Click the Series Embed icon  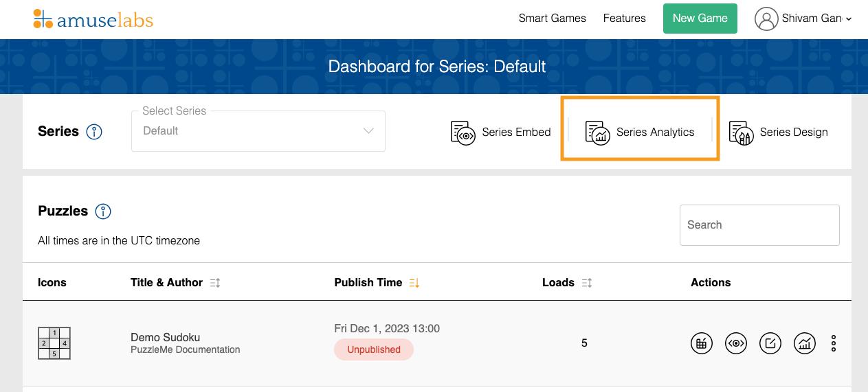(x=463, y=132)
